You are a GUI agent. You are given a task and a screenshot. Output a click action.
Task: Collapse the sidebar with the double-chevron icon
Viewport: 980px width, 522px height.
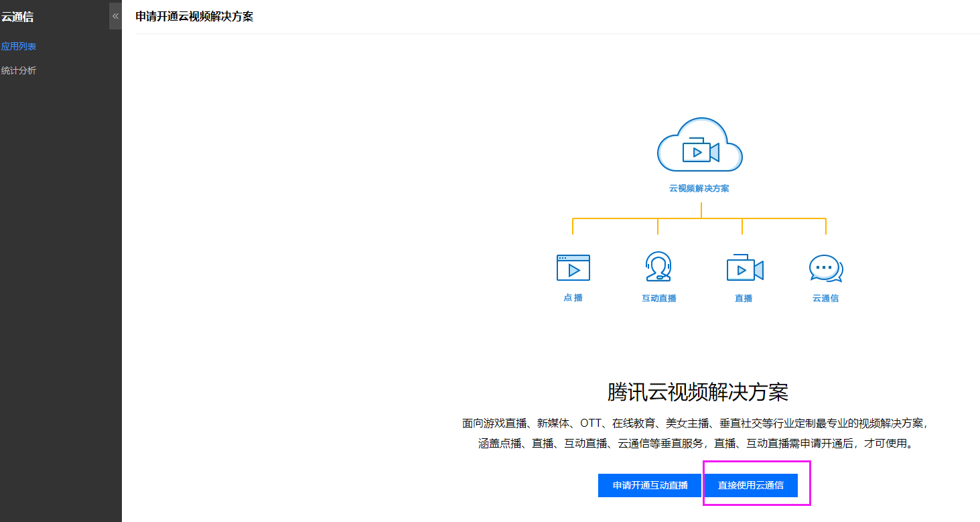[115, 16]
